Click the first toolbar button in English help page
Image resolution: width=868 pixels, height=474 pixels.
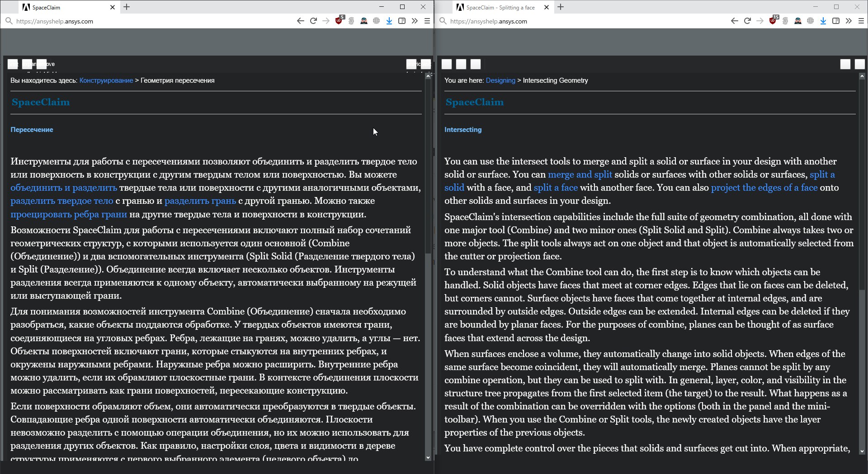click(x=447, y=64)
